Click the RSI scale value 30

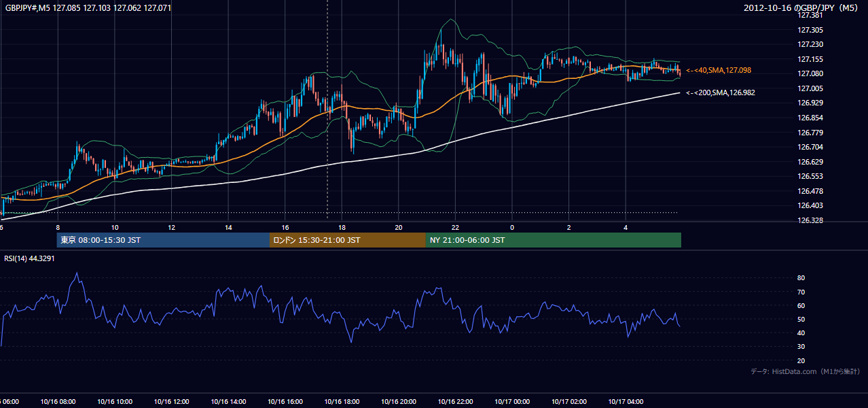point(801,347)
